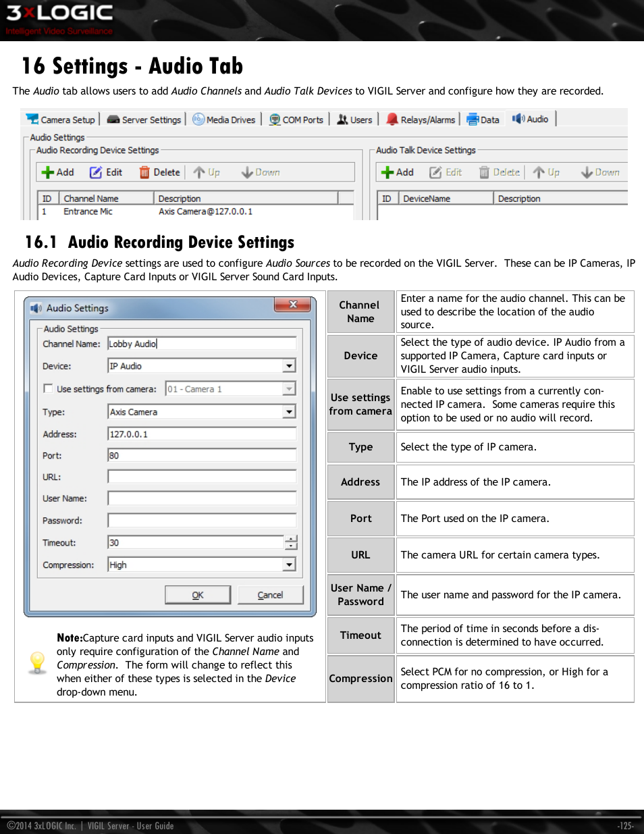Image resolution: width=644 pixels, height=834 pixels.
Task: Click the Server Settings icon
Action: click(x=113, y=120)
